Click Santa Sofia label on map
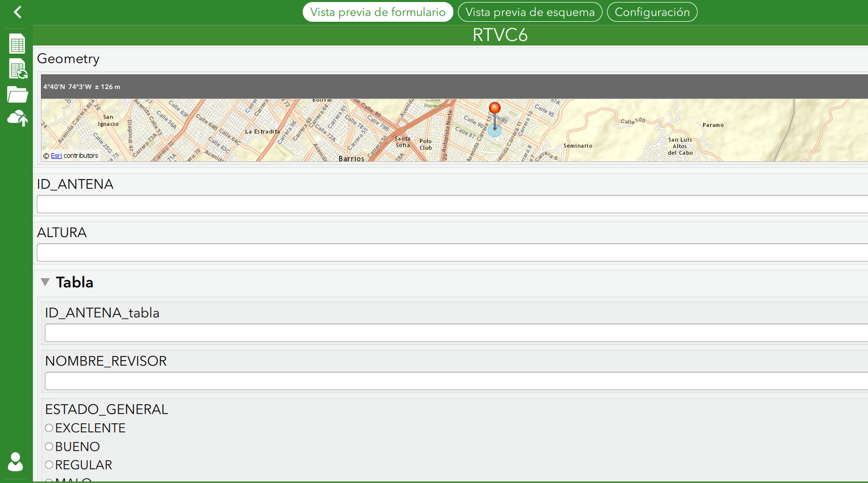The image size is (868, 483). (x=403, y=142)
